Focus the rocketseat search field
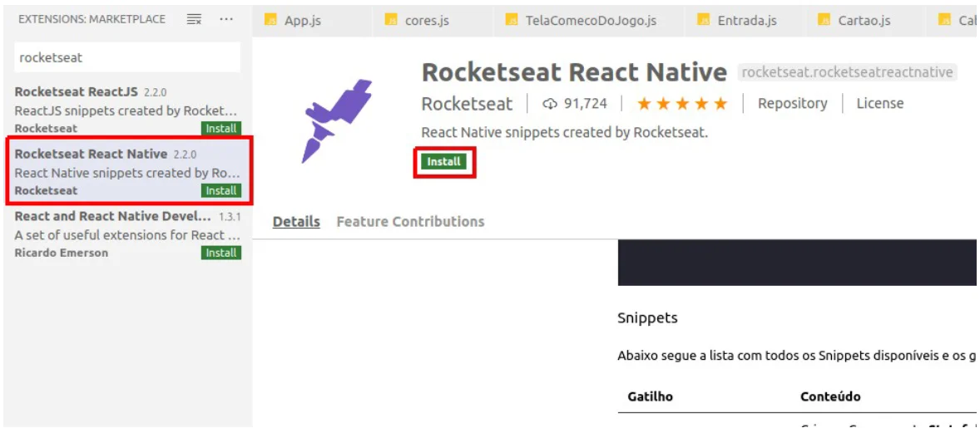The image size is (980, 428). click(127, 57)
